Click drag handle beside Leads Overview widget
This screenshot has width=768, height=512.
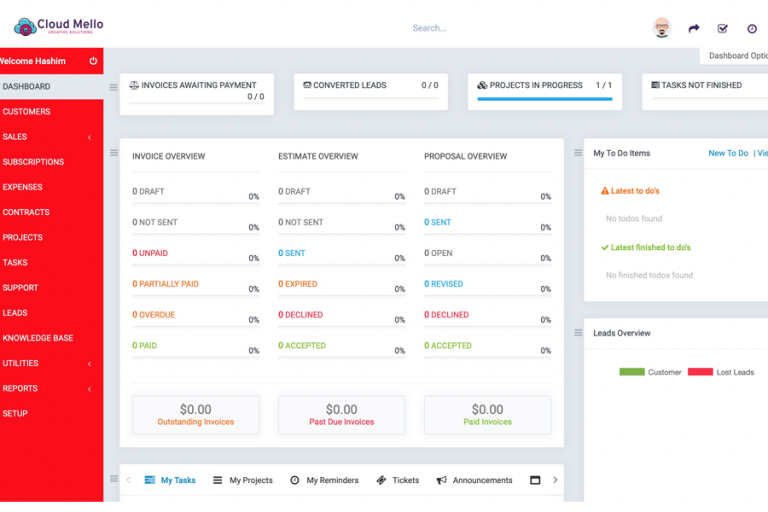[577, 333]
